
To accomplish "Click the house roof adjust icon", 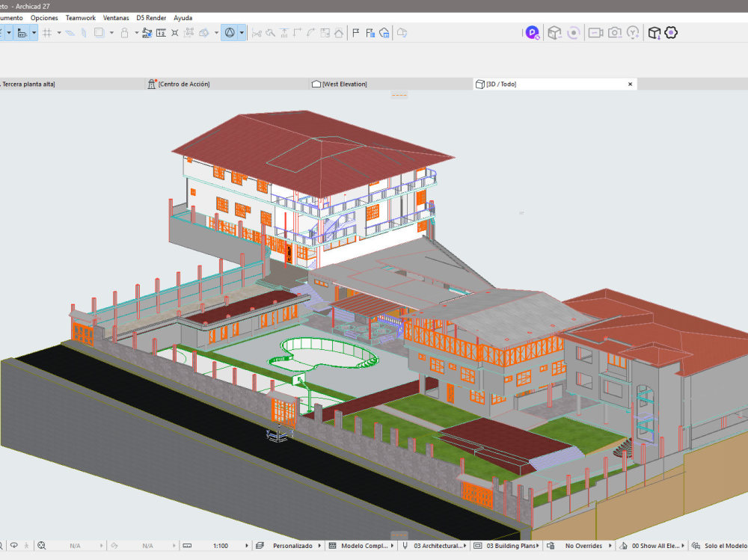I will (339, 33).
